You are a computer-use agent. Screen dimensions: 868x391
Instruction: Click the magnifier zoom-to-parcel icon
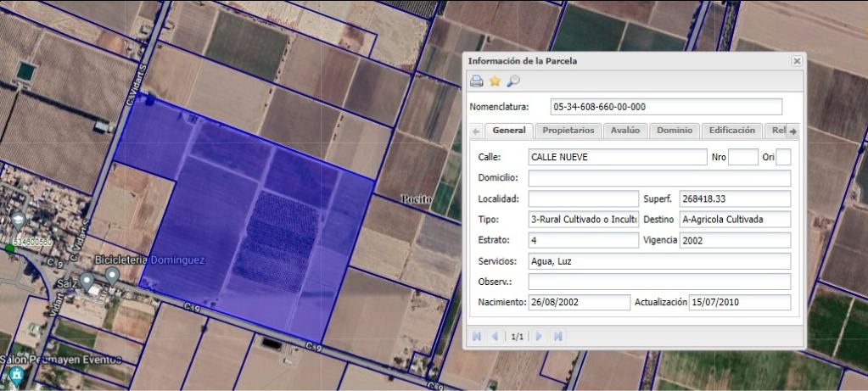point(513,81)
